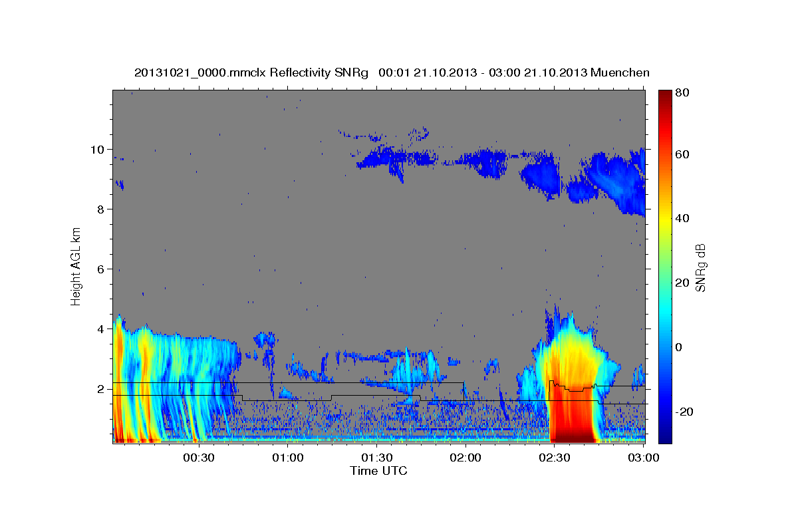This screenshot has width=798, height=532.
Task: Click the height tick label 2
Action: coord(102,389)
